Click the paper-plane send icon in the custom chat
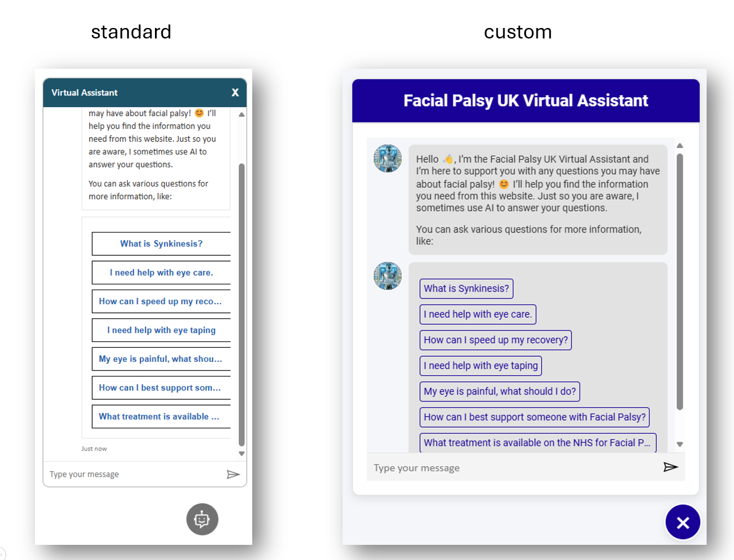Image resolution: width=734 pixels, height=560 pixels. tap(671, 467)
